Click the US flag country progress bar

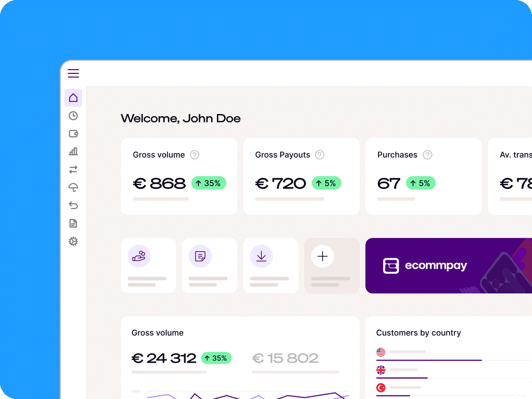click(x=429, y=360)
